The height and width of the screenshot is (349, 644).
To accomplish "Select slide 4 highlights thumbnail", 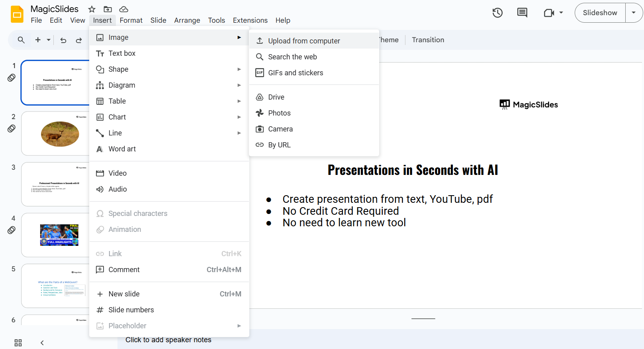I will pos(55,235).
